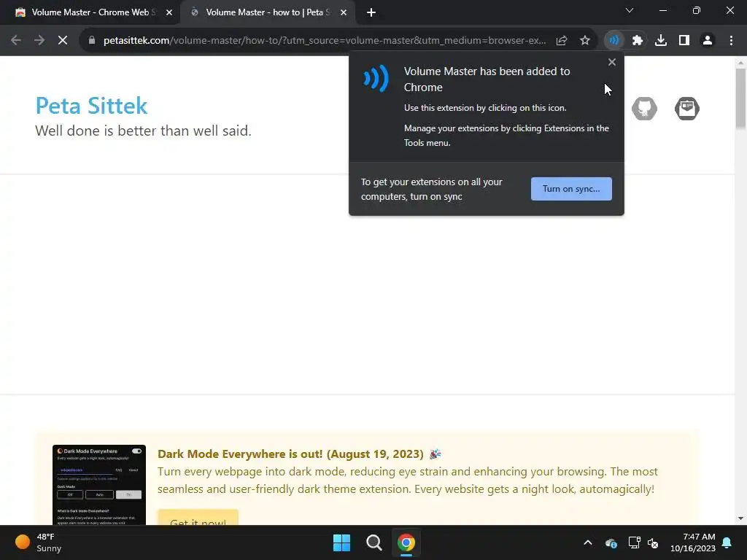Screen dimensions: 747x560
Task: Click "Well done is better than well said."
Action: click(x=144, y=131)
